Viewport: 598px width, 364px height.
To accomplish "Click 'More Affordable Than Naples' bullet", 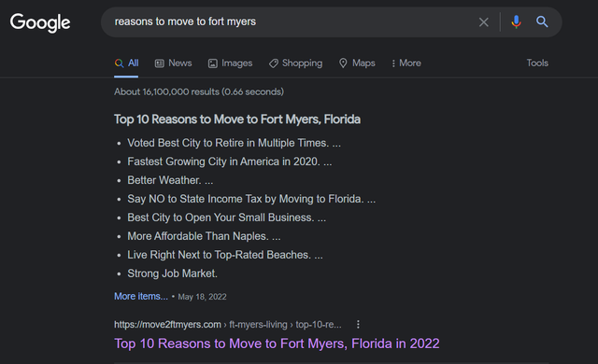I will [204, 236].
